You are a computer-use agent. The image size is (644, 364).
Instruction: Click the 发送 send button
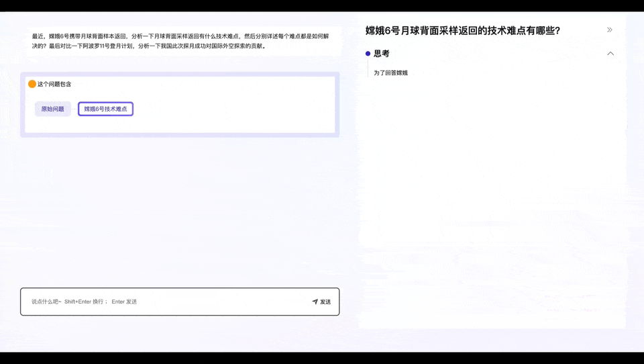coord(321,302)
